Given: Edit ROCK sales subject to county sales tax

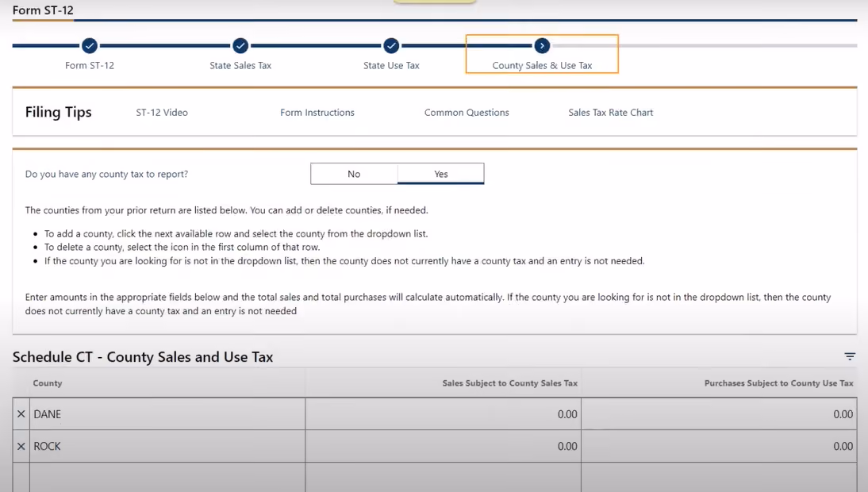Looking at the screenshot, I should tap(443, 446).
